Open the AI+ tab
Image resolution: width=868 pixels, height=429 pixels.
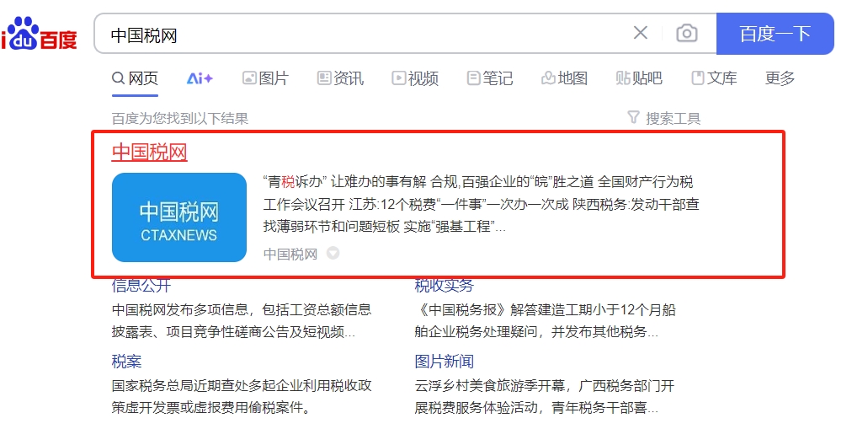[200, 78]
